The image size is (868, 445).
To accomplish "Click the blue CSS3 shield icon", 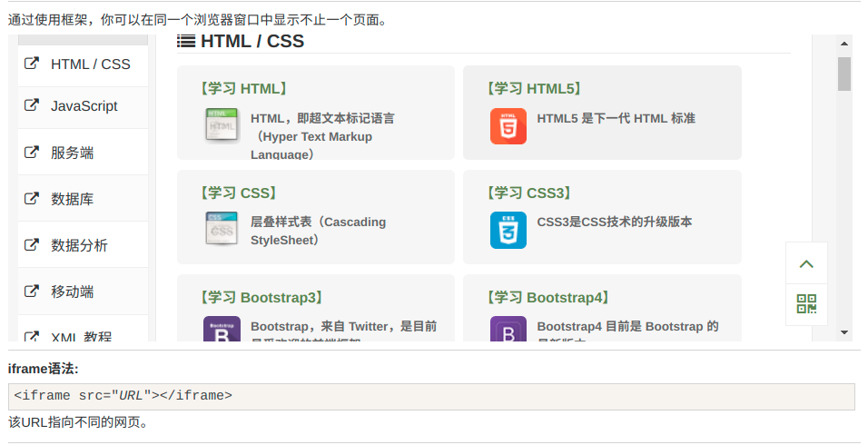I will [x=508, y=231].
